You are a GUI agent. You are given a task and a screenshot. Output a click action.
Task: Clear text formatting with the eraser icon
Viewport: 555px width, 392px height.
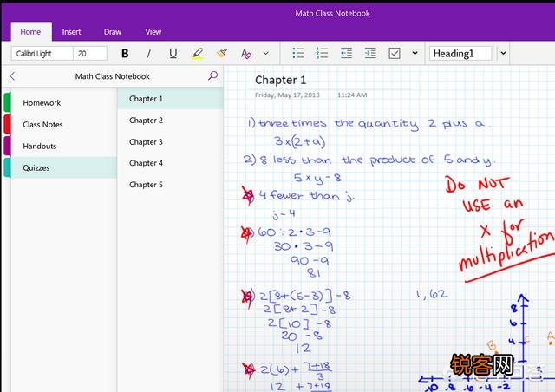245,54
